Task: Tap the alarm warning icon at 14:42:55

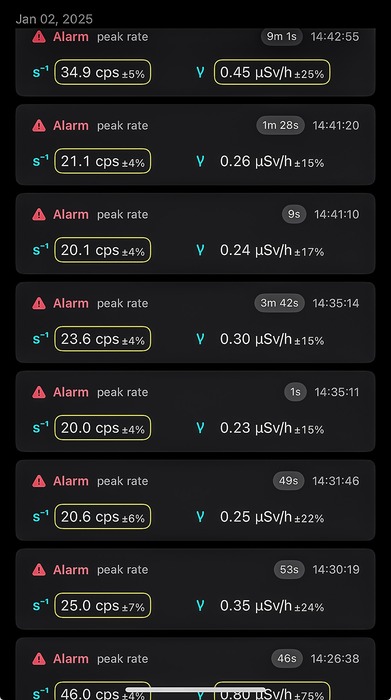Action: (39, 37)
